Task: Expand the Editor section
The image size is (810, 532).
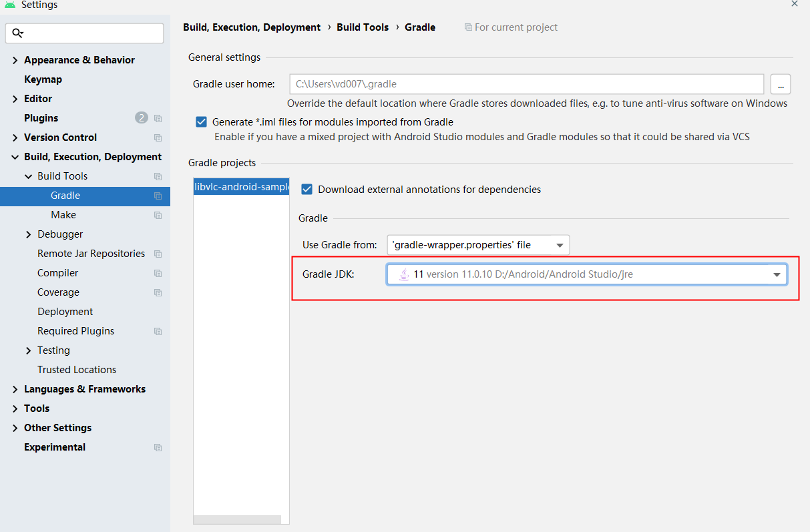Action: (15, 99)
